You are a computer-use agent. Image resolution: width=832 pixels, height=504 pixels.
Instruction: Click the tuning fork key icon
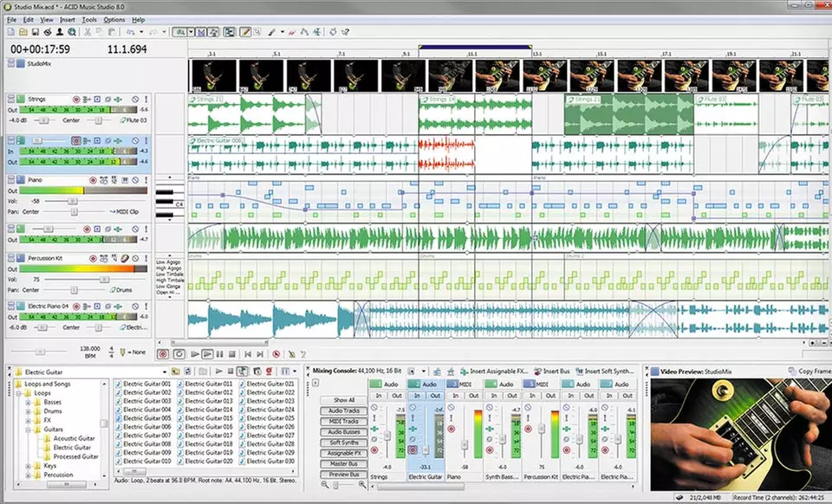[x=123, y=352]
